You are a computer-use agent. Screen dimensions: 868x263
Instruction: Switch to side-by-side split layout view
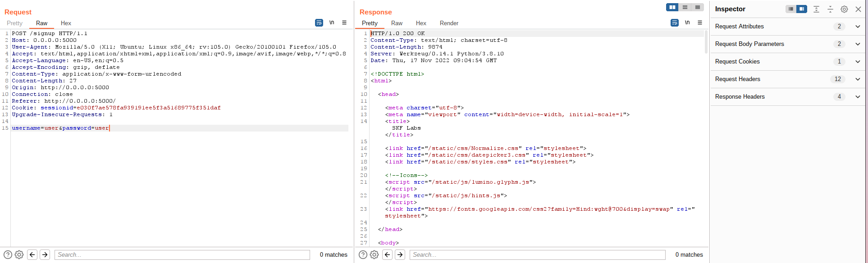[x=672, y=7]
